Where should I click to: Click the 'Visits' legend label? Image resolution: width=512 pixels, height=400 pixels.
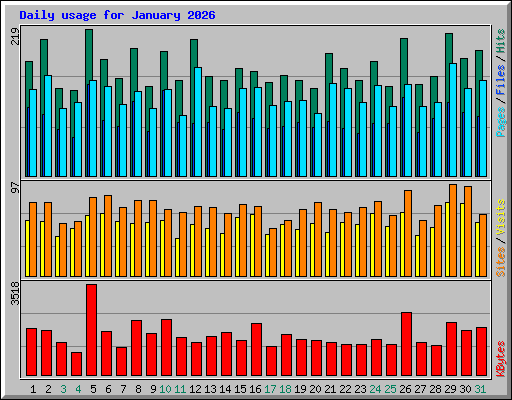coord(501,218)
